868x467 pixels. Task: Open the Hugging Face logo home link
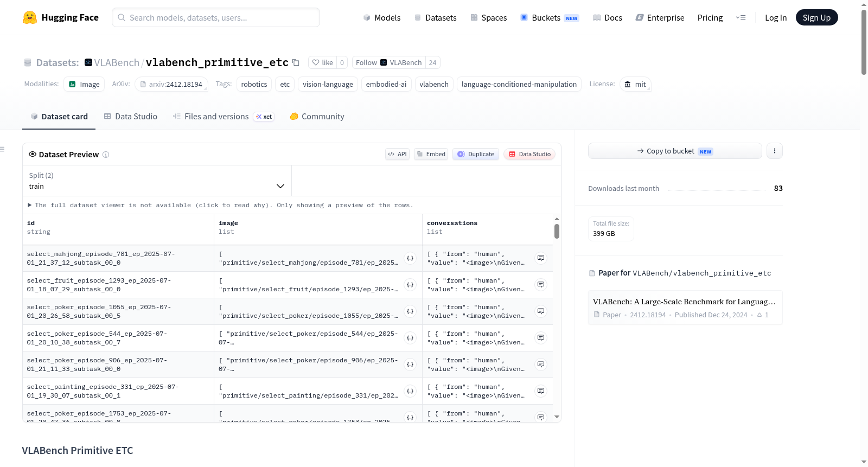point(61,17)
